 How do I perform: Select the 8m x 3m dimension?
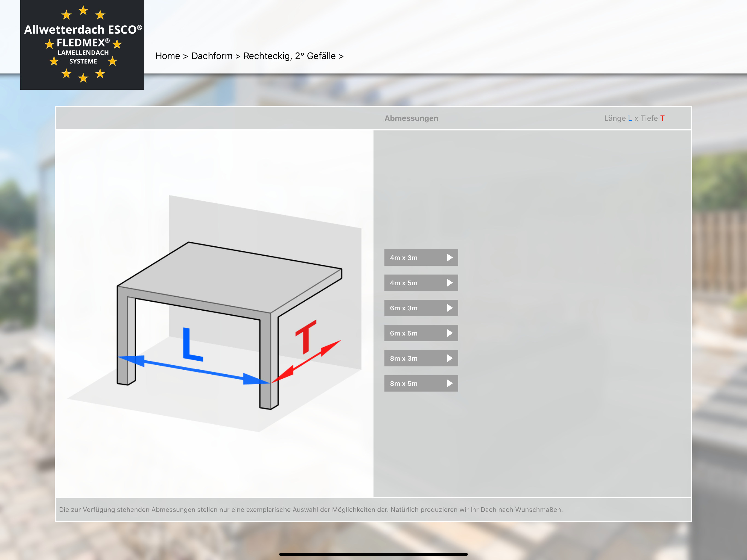(421, 358)
